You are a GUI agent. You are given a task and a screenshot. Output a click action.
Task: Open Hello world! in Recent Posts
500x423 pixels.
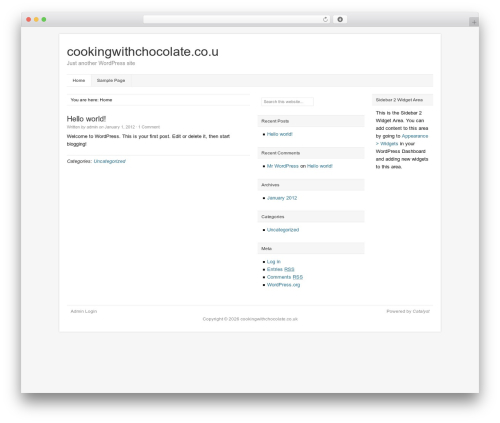click(280, 134)
